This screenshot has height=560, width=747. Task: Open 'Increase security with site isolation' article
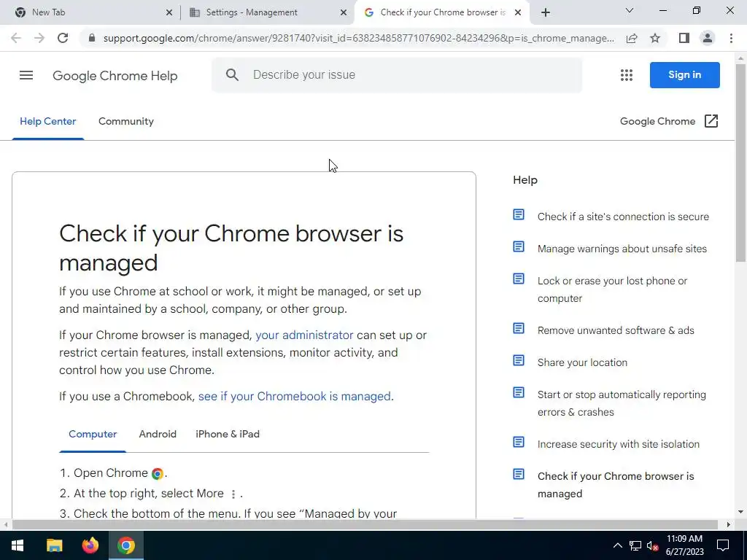[x=619, y=444]
